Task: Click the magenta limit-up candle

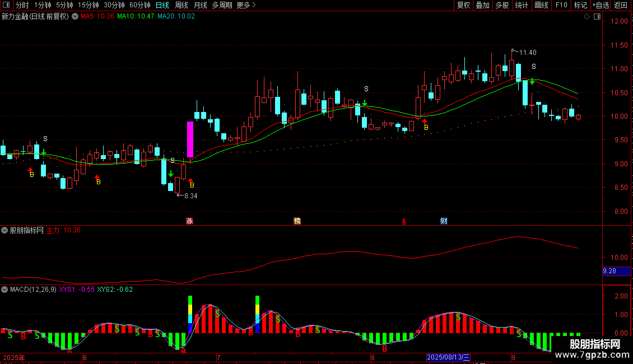Action: tap(190, 139)
